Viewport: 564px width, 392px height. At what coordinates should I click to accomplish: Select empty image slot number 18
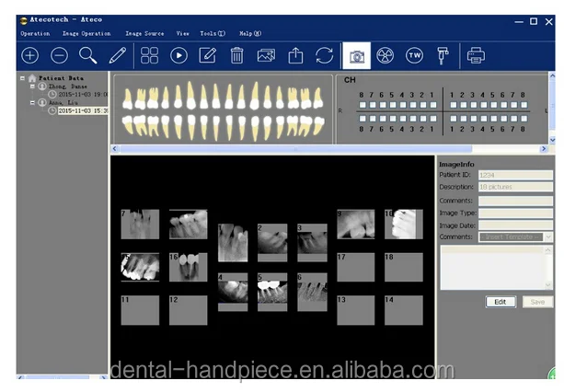click(x=404, y=267)
